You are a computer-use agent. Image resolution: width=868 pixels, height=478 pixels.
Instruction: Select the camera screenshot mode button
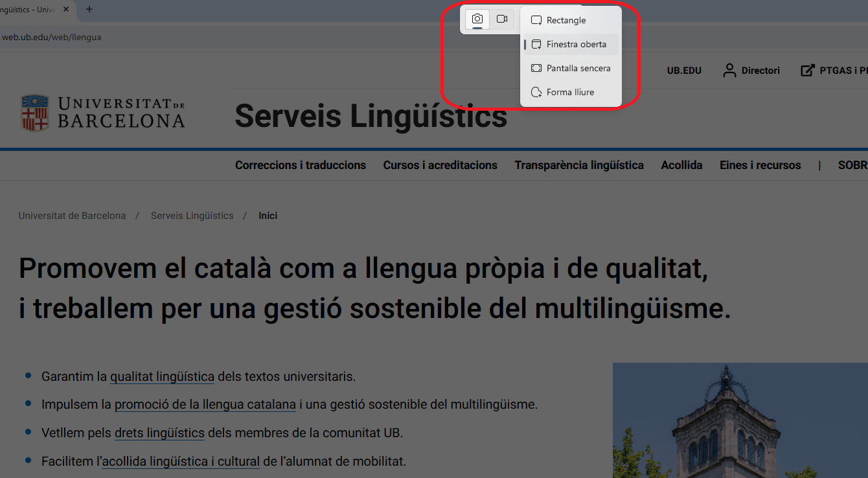coord(477,19)
